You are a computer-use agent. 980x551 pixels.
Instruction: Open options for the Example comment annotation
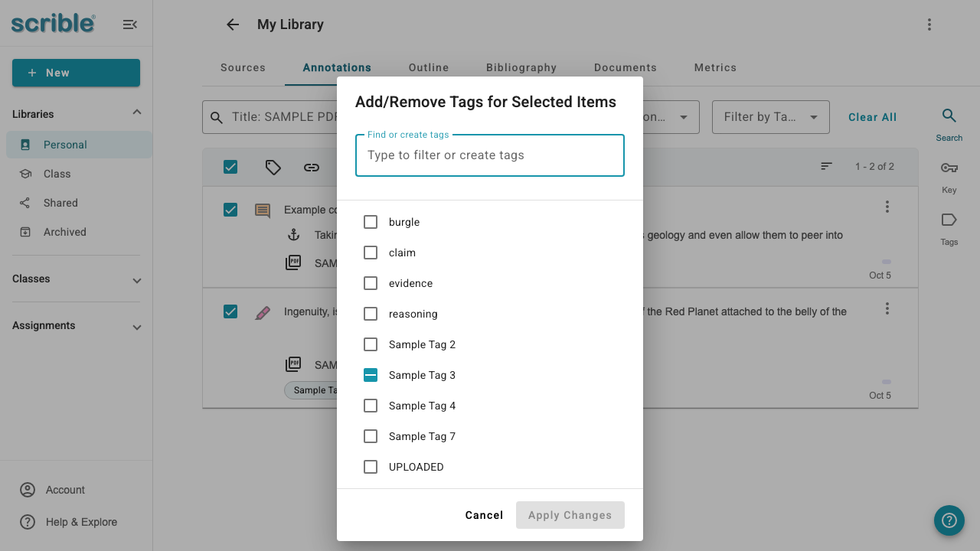[887, 207]
